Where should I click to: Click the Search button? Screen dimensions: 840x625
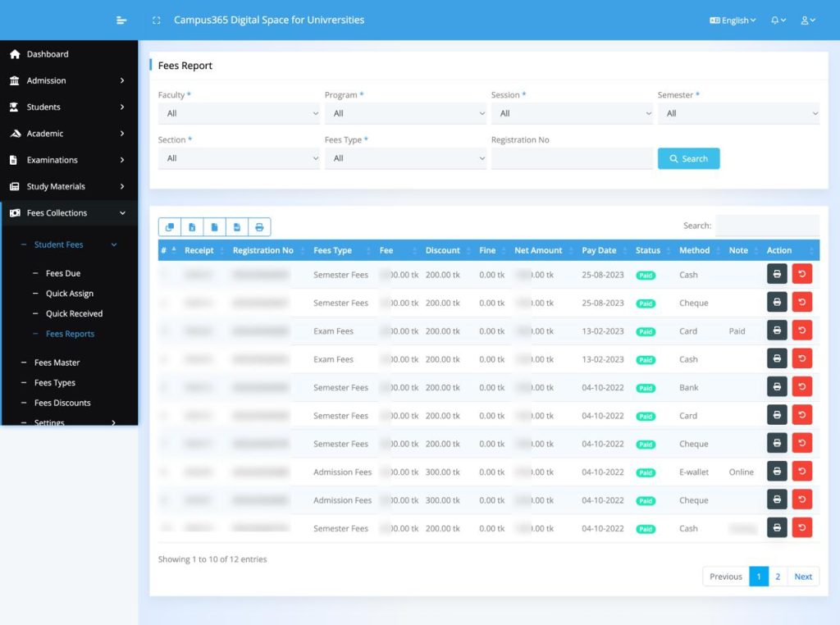click(x=688, y=158)
